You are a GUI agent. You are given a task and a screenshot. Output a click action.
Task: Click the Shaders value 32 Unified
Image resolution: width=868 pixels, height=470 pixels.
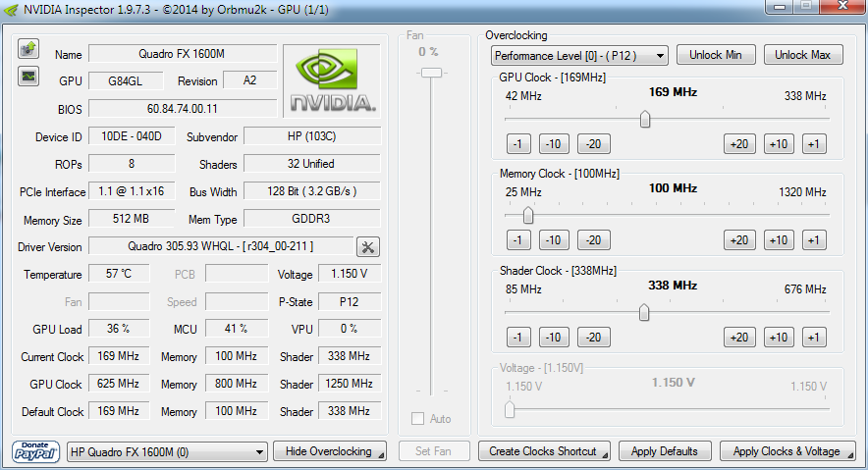(x=312, y=164)
